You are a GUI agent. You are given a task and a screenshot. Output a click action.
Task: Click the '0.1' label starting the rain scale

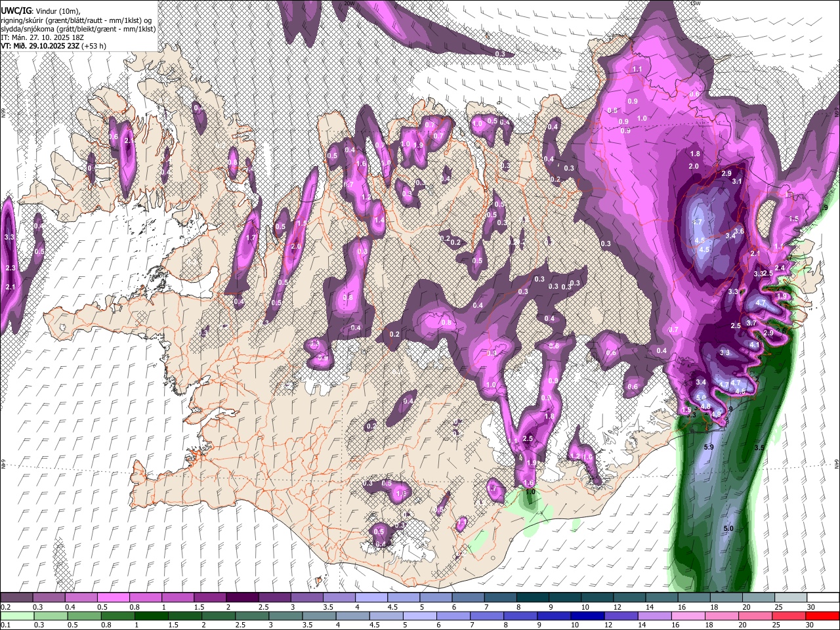(x=6, y=625)
